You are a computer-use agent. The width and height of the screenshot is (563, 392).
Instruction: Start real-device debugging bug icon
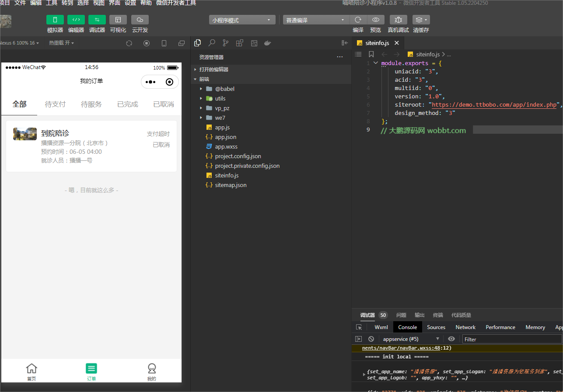[x=398, y=20]
